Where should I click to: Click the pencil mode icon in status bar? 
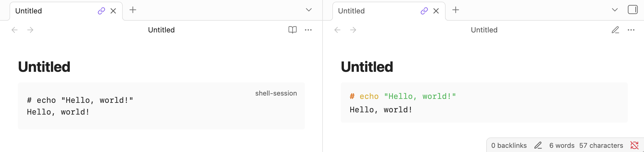[x=538, y=145]
